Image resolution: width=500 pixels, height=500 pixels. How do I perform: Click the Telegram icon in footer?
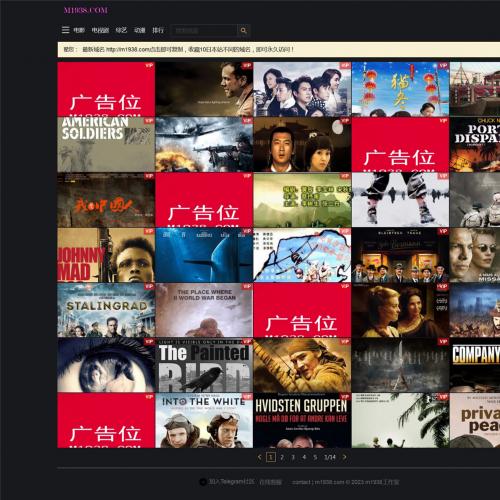pyautogui.click(x=202, y=482)
